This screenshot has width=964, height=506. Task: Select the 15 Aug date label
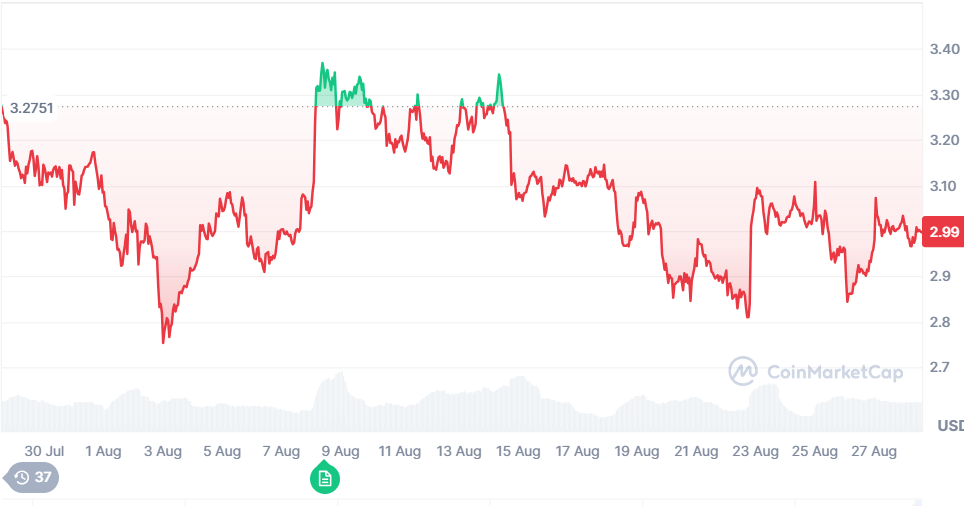(518, 451)
